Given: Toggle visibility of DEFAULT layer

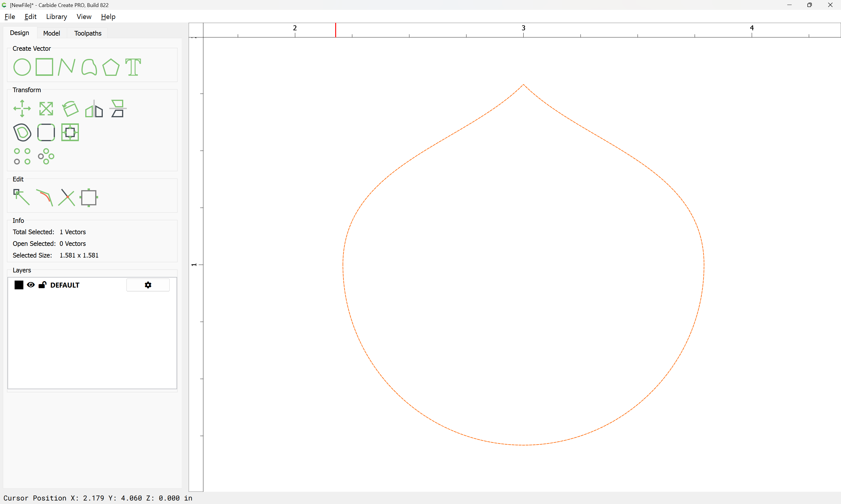Looking at the screenshot, I should point(31,285).
